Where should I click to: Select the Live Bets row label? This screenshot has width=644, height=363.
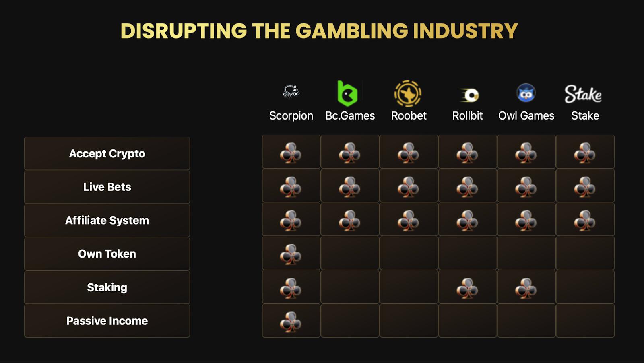(107, 187)
